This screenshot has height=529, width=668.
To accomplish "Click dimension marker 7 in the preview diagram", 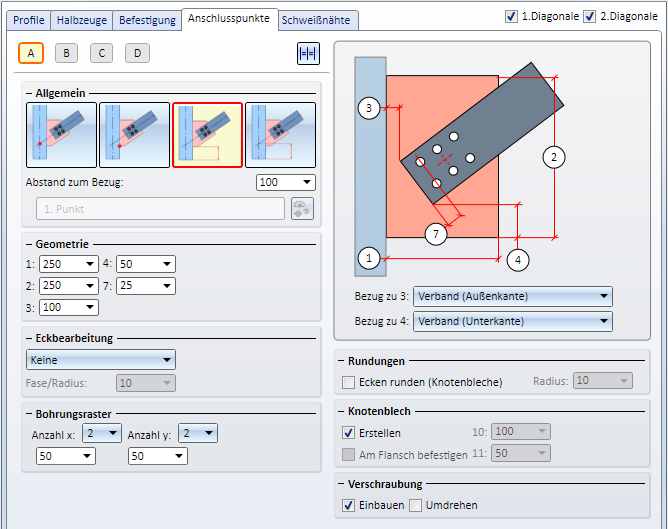I will (436, 234).
